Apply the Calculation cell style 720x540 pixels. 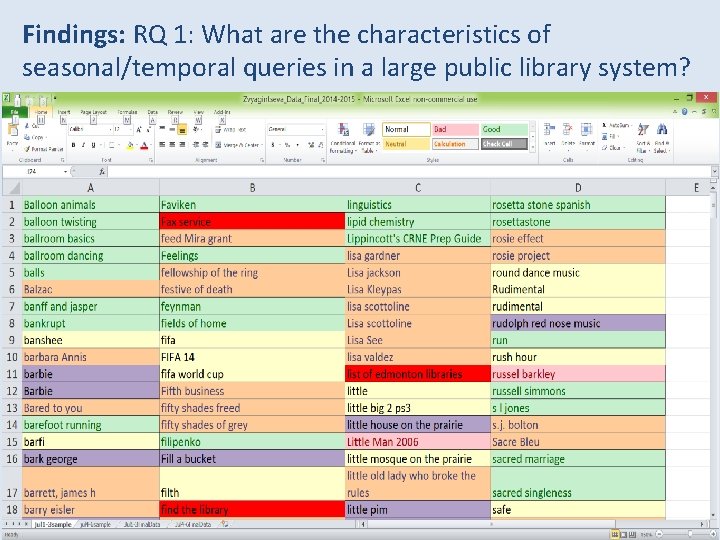tap(456, 144)
